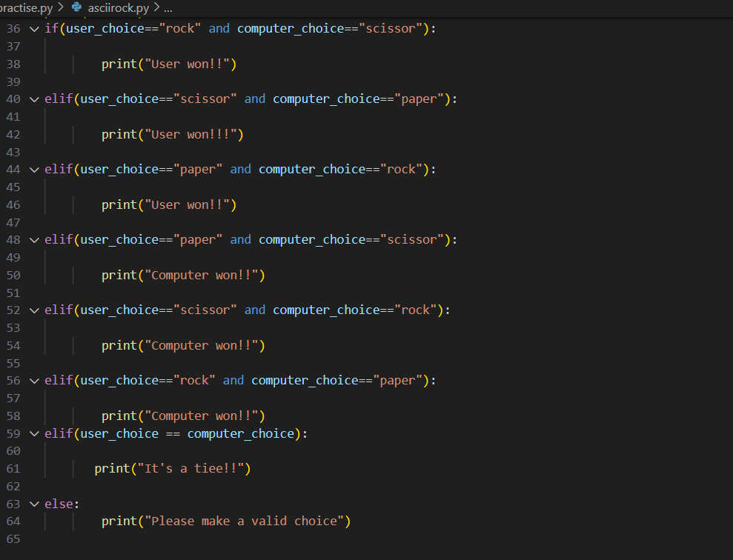
Task: Click the 'and' keyword on line 36
Action: [219, 28]
